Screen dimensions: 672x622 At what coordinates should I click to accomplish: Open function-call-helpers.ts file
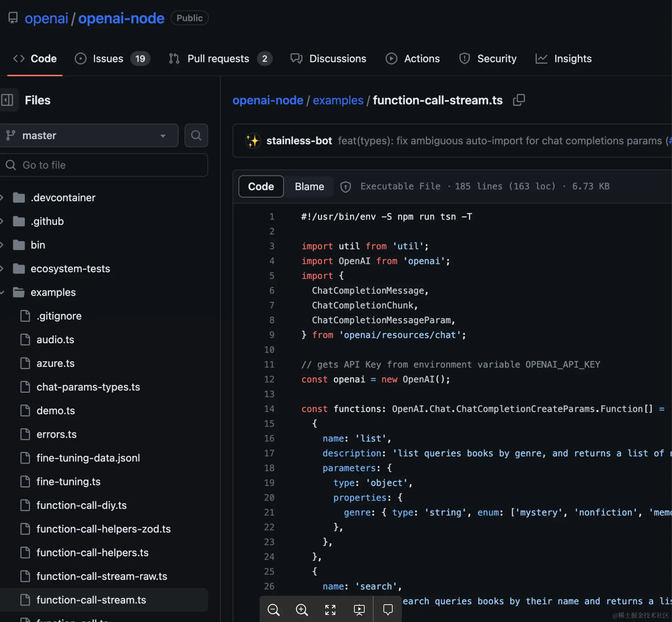tap(92, 553)
